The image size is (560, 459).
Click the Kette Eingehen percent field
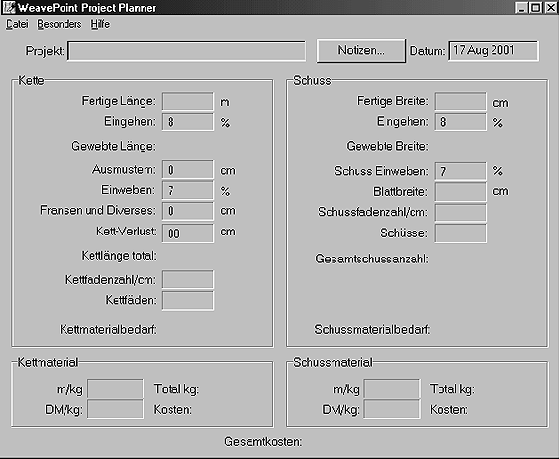[x=188, y=122]
